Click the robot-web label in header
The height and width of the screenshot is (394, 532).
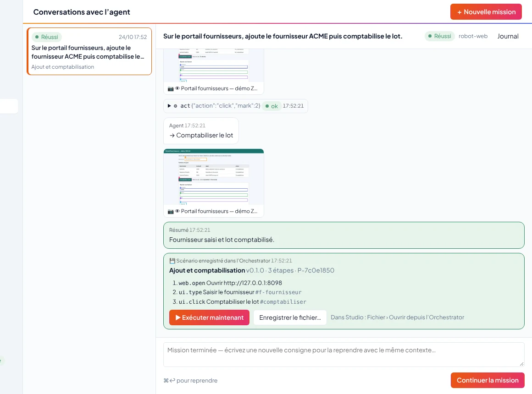click(x=473, y=36)
